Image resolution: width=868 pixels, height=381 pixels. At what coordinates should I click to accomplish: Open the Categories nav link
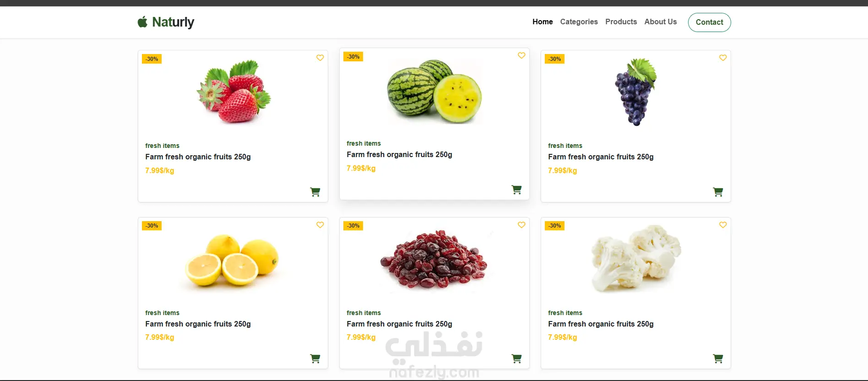click(x=579, y=22)
